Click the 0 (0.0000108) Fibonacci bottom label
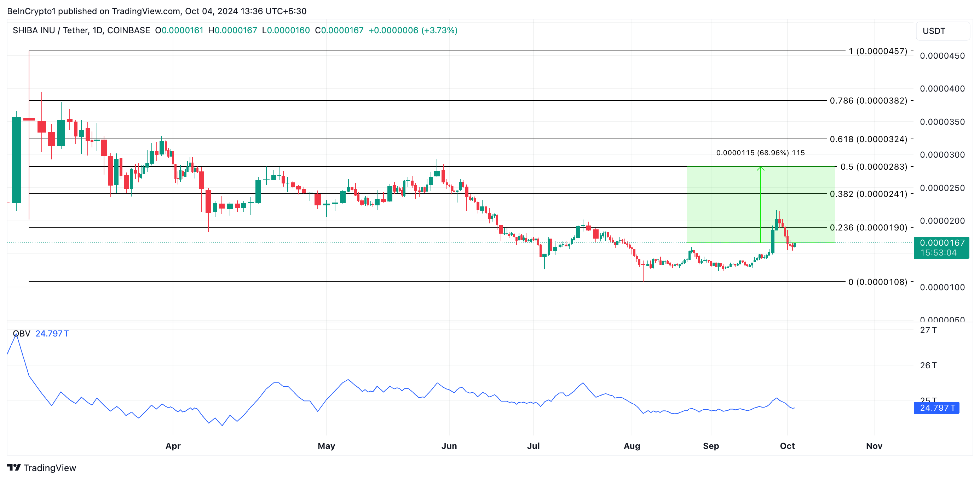The image size is (980, 480). 878,282
